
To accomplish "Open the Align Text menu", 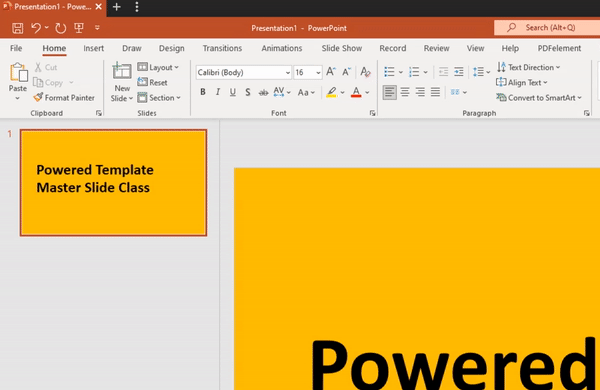I will [x=522, y=83].
